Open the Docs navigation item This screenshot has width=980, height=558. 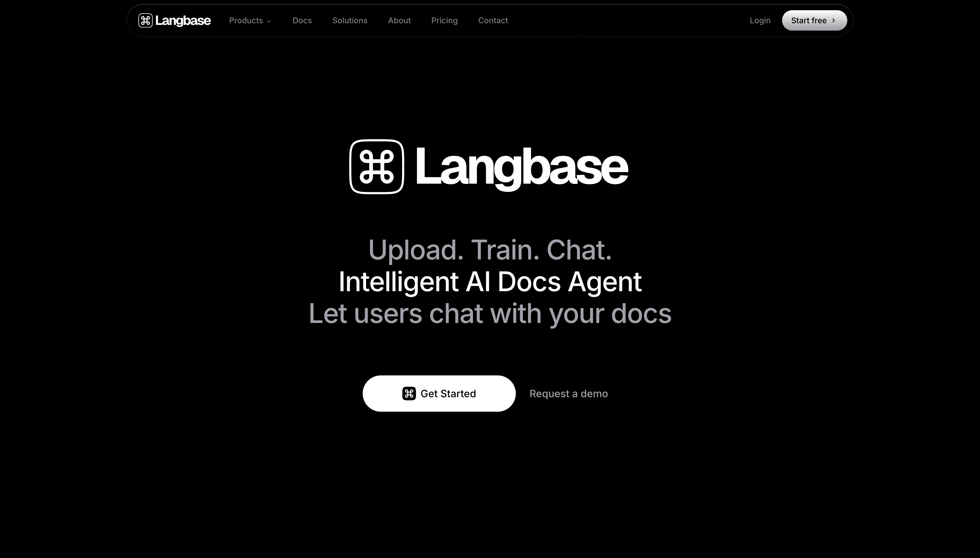[x=302, y=20]
